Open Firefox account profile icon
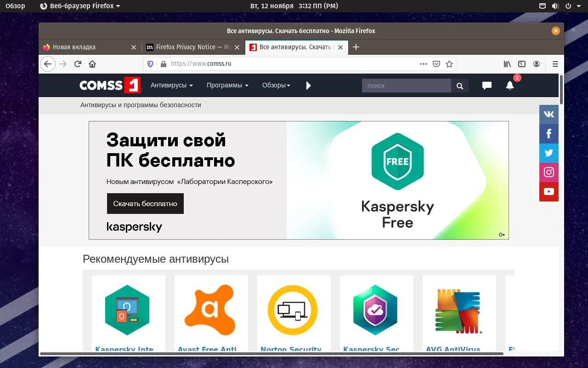 tap(537, 64)
